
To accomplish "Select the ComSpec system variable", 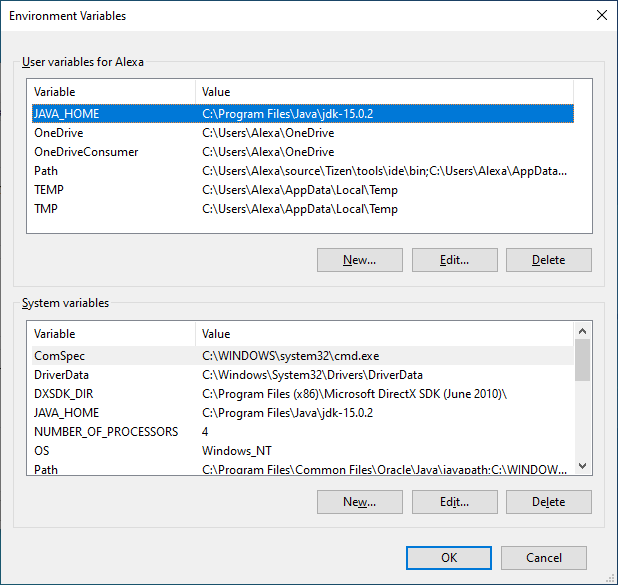I will (58, 356).
